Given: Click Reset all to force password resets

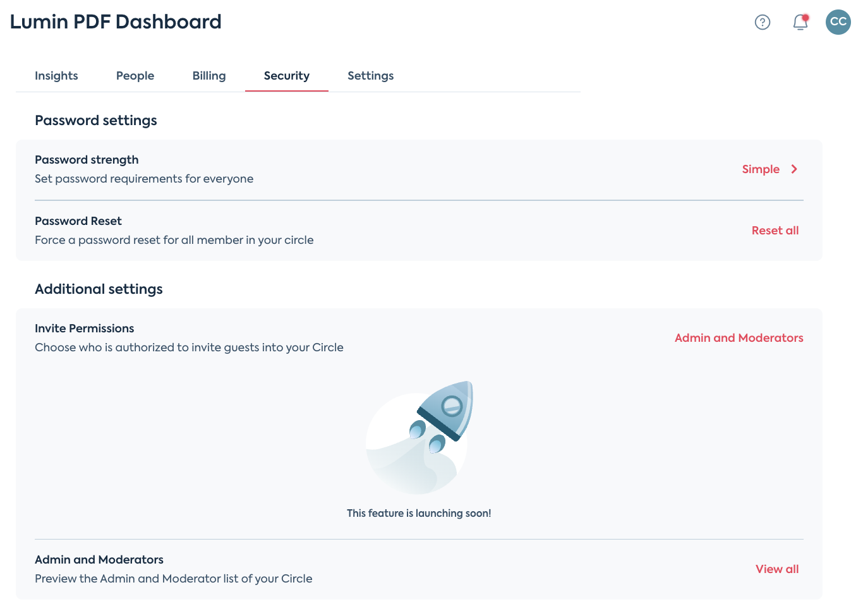Looking at the screenshot, I should (775, 230).
